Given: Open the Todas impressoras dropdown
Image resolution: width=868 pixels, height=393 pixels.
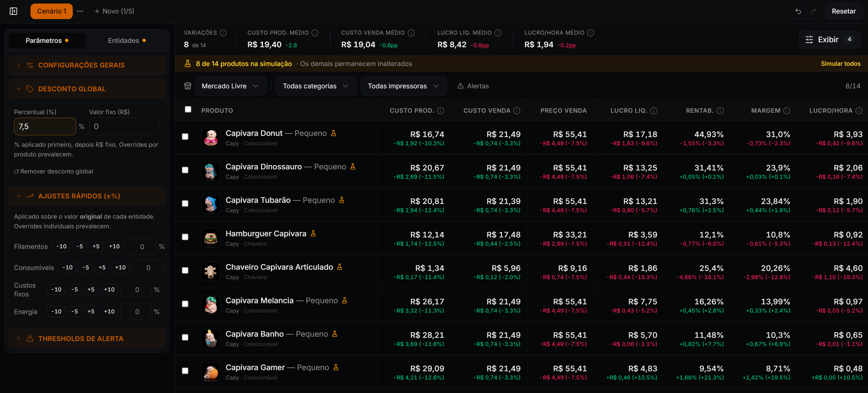Looking at the screenshot, I should pos(403,86).
